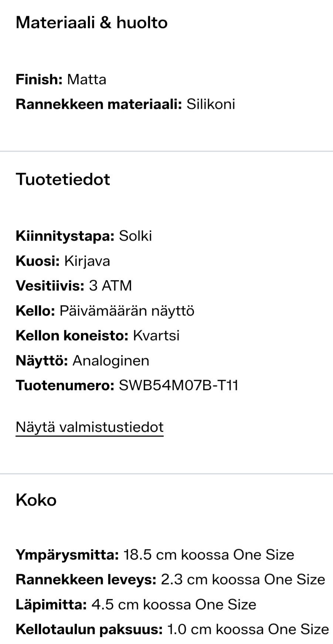This screenshot has width=333, height=644.
Task: Tap the Ympärysmitta 18.5 cm row
Action: (x=155, y=555)
